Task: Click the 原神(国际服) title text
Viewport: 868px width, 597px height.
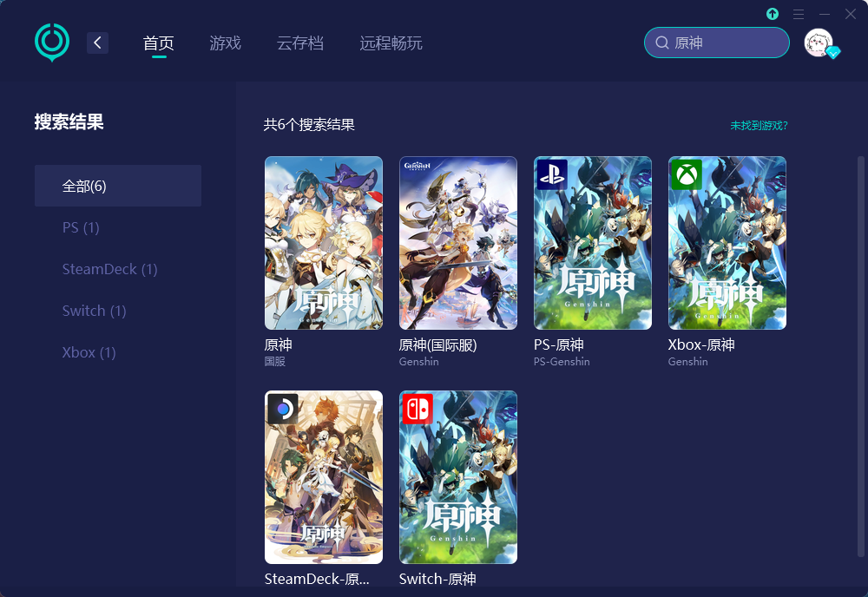Action: point(437,344)
